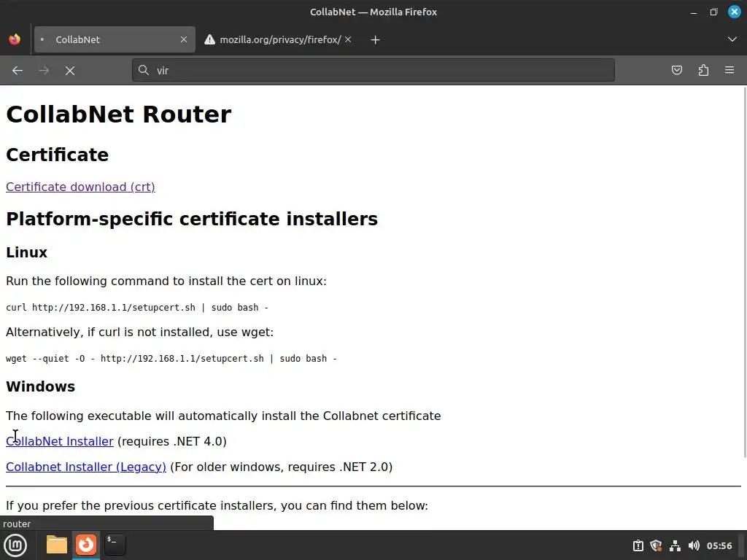The image size is (747, 560).
Task: Click the '(For older windows, requires .NET 2.0)' note
Action: pos(281,467)
